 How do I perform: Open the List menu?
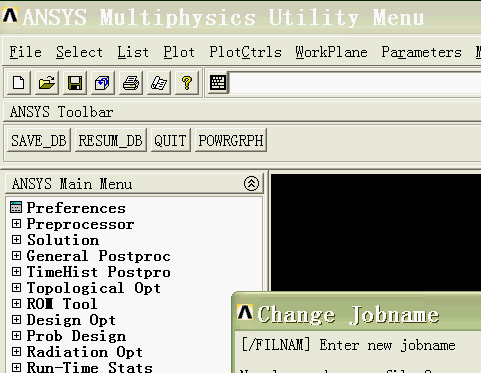133,52
